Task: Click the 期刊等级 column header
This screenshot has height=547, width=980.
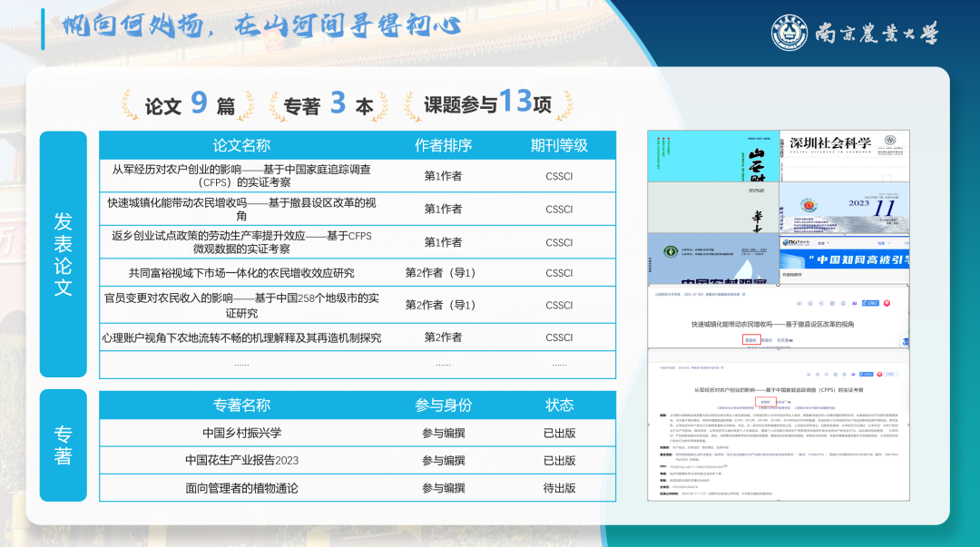Action: click(559, 145)
